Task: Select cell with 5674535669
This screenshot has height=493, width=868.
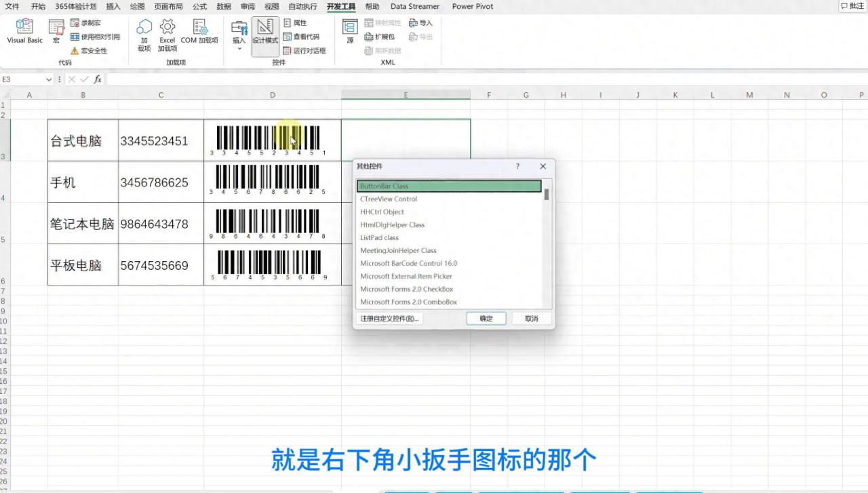Action: coord(161,264)
